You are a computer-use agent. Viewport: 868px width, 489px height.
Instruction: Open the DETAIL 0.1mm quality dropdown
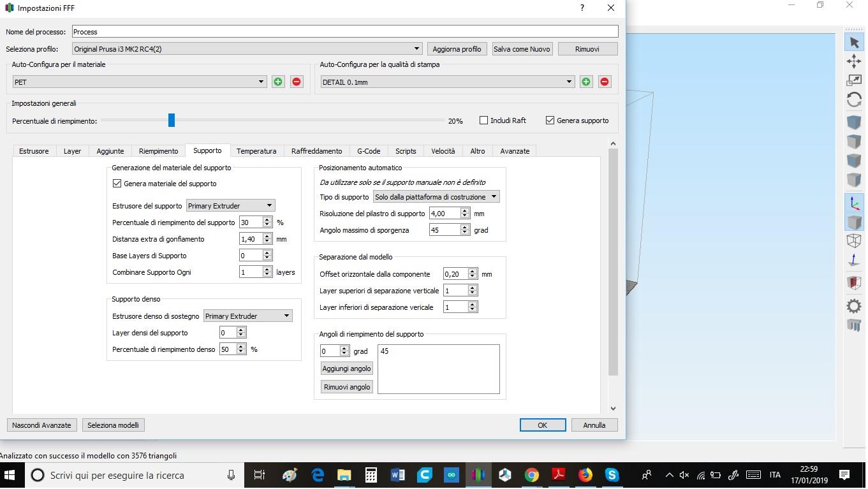click(448, 82)
